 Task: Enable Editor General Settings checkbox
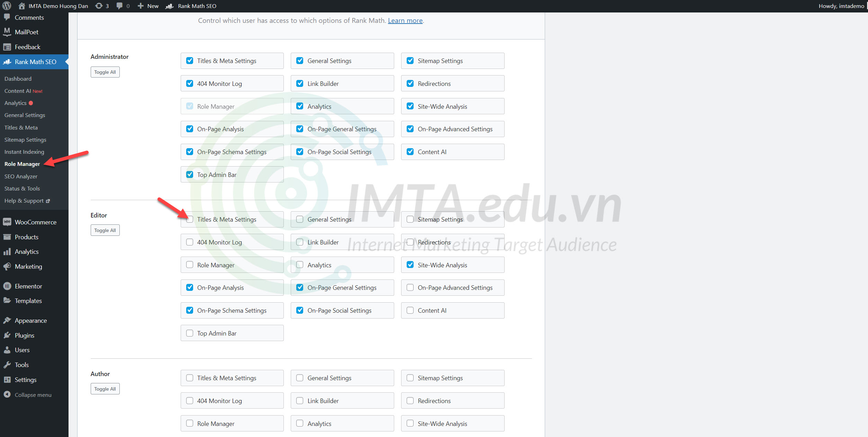coord(300,219)
